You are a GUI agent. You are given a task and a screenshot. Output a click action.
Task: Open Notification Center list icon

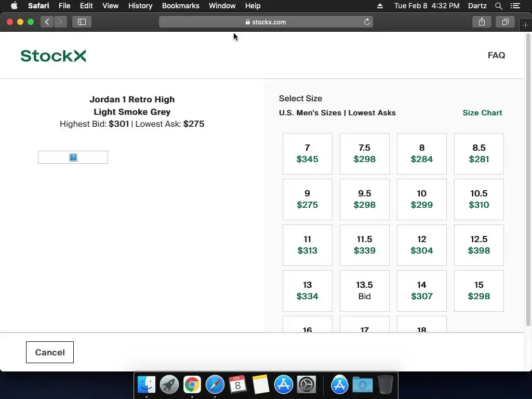pyautogui.click(x=515, y=6)
